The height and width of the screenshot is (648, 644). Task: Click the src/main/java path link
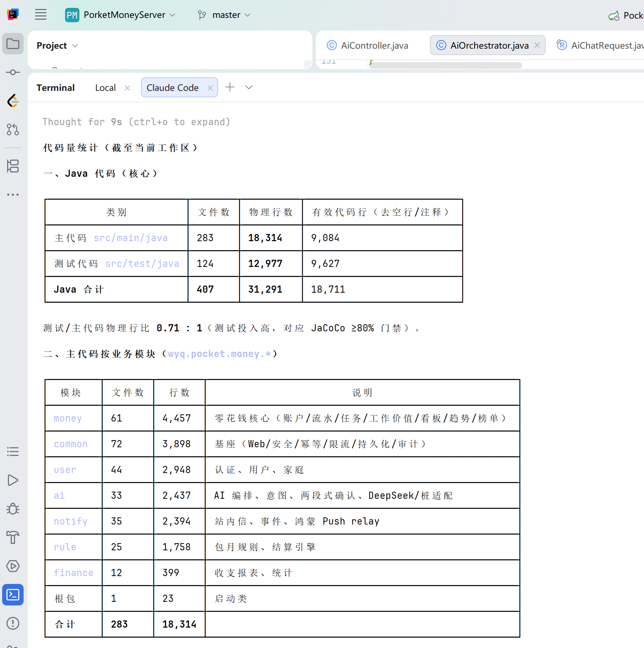pos(131,238)
